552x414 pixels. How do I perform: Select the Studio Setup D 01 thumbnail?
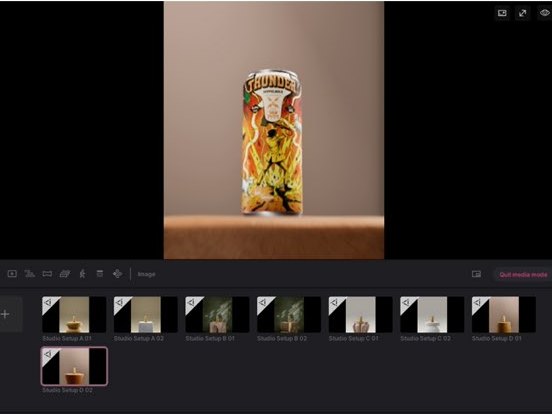(504, 314)
